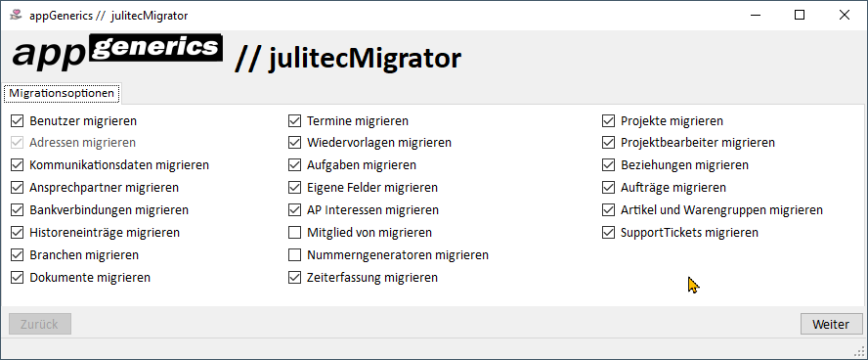Uncheck Dokumente migrieren option
The height and width of the screenshot is (360, 868).
18,278
